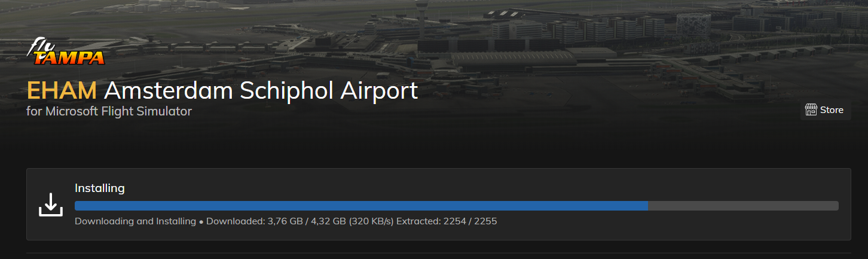Click the Store shopfront icon
Image resolution: width=868 pixels, height=259 pixels.
[811, 110]
